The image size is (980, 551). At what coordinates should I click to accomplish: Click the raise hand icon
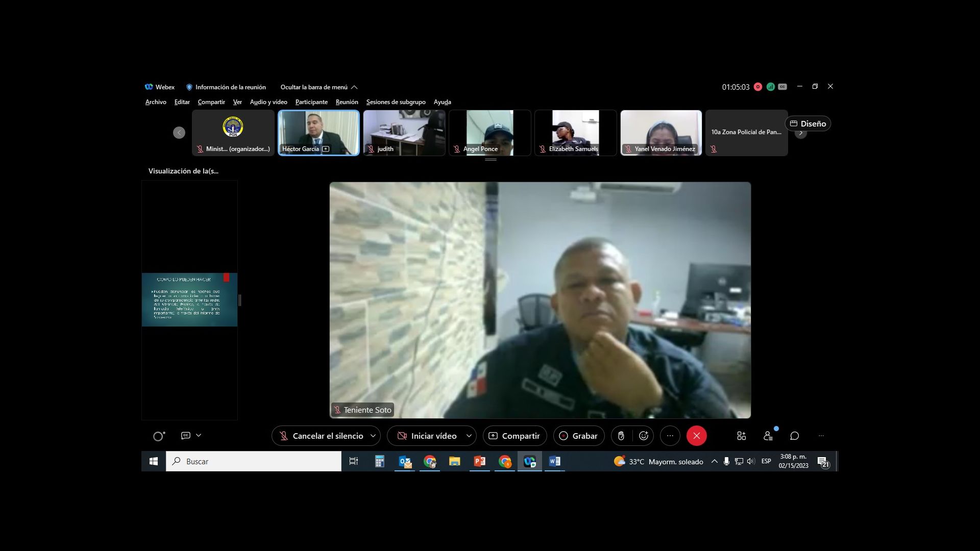pyautogui.click(x=621, y=436)
